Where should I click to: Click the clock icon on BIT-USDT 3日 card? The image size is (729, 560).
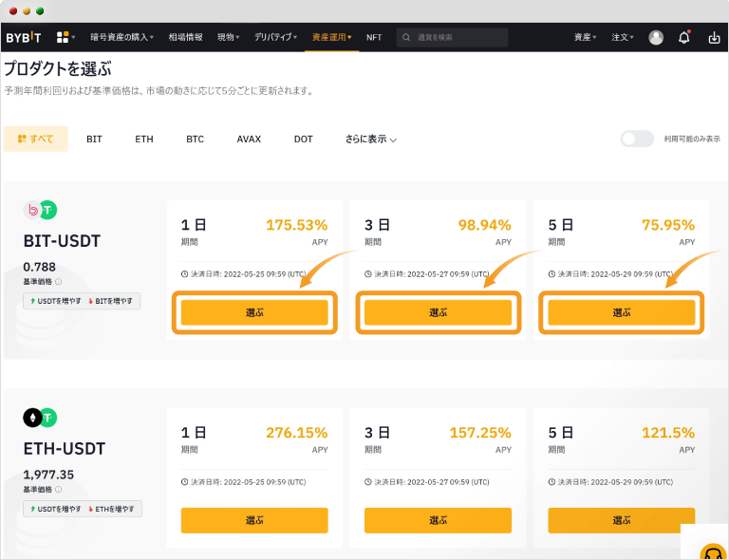coord(368,274)
